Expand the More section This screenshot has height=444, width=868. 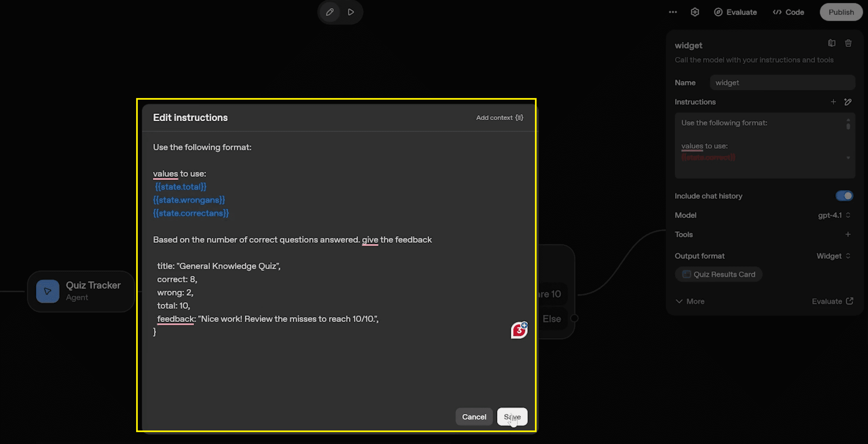click(x=690, y=301)
